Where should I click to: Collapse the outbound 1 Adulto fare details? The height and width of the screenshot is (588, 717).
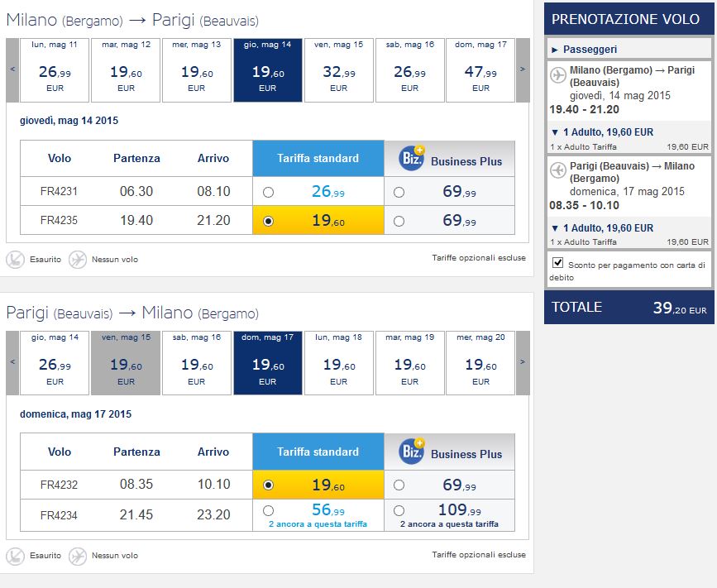tap(554, 131)
